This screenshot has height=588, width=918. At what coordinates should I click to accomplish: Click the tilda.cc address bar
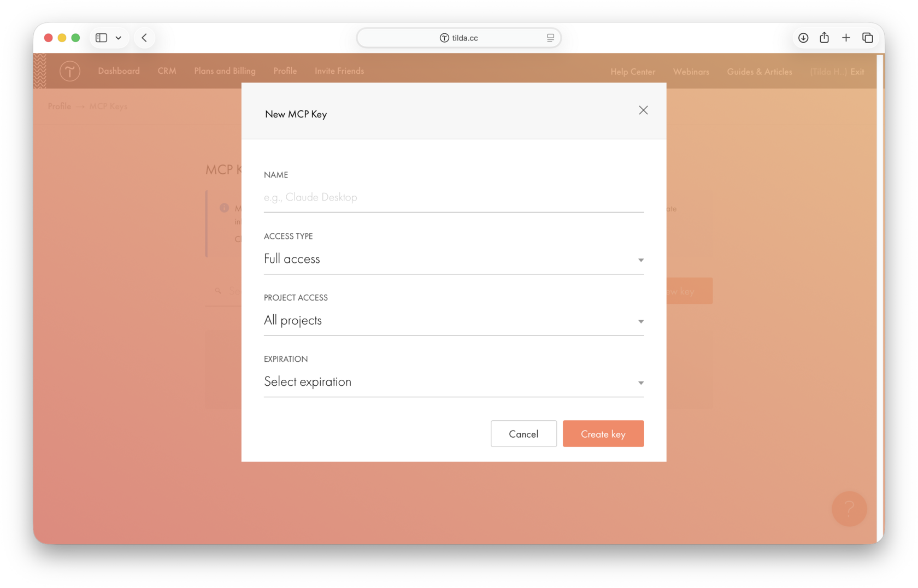tap(459, 38)
